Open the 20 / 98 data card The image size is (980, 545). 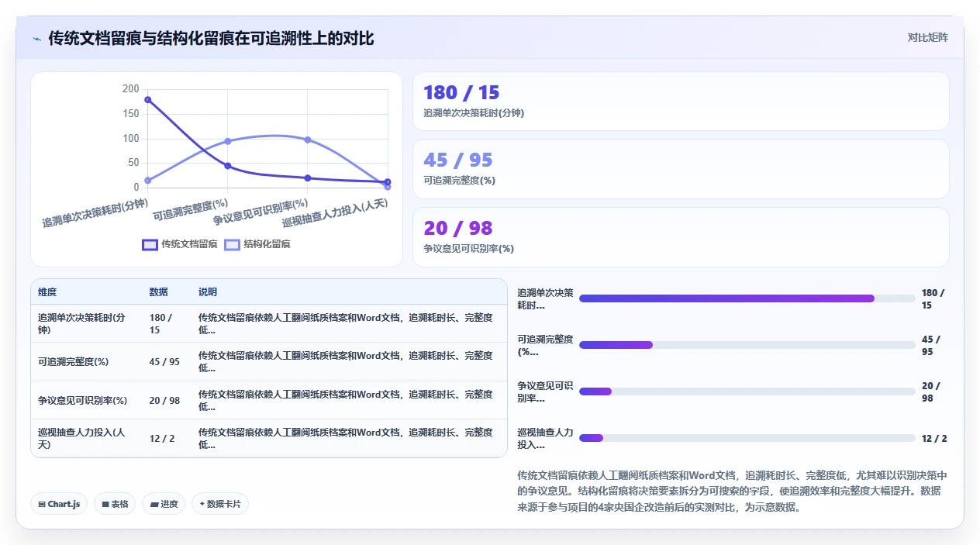point(681,237)
